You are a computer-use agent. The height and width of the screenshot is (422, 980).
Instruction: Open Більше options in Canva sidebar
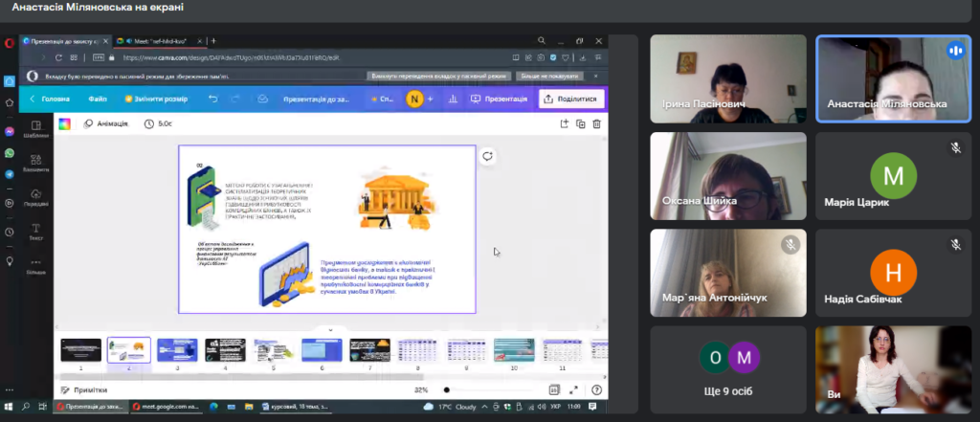[x=36, y=266]
